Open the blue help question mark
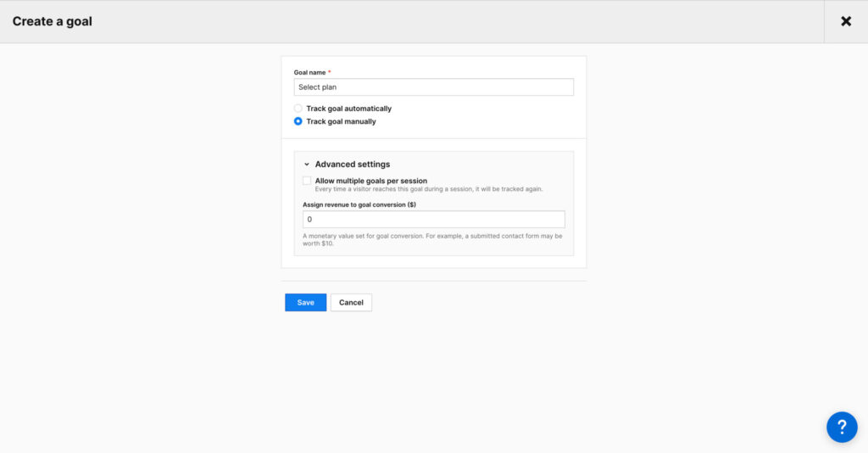 [842, 426]
